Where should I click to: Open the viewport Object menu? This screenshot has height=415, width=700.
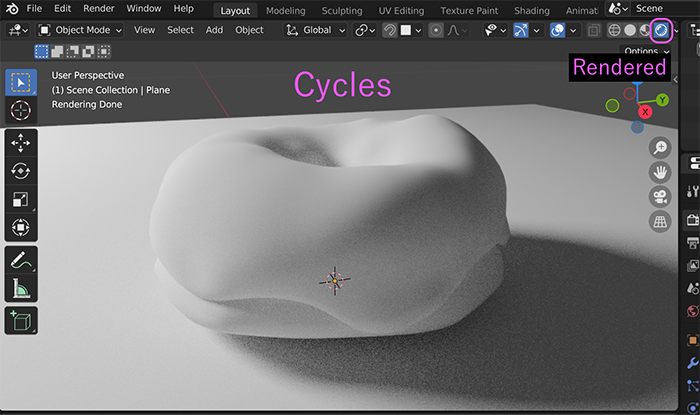[249, 30]
